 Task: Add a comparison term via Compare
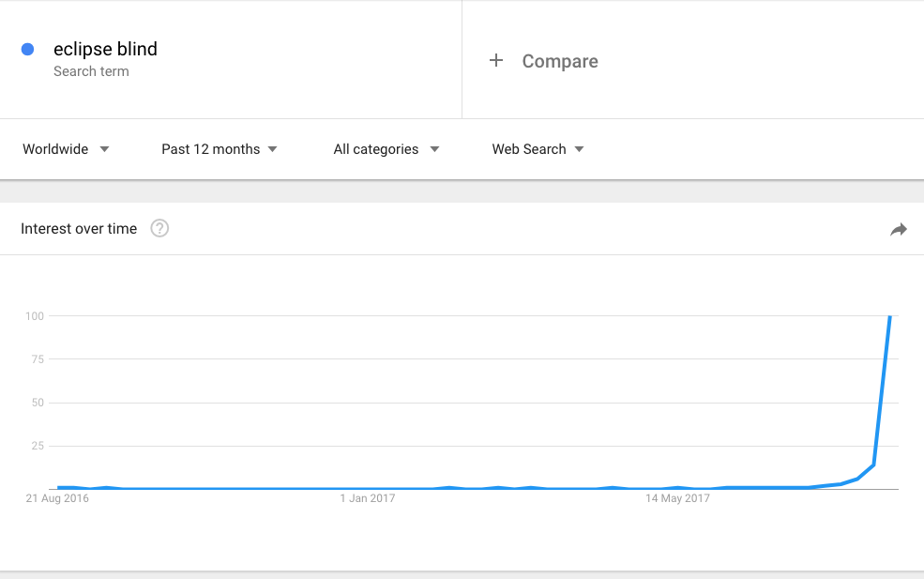point(560,61)
